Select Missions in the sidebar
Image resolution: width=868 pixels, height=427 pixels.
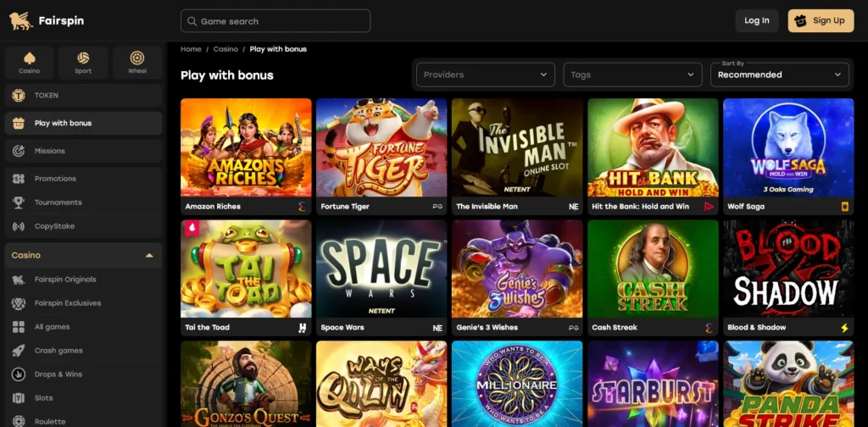[83, 151]
